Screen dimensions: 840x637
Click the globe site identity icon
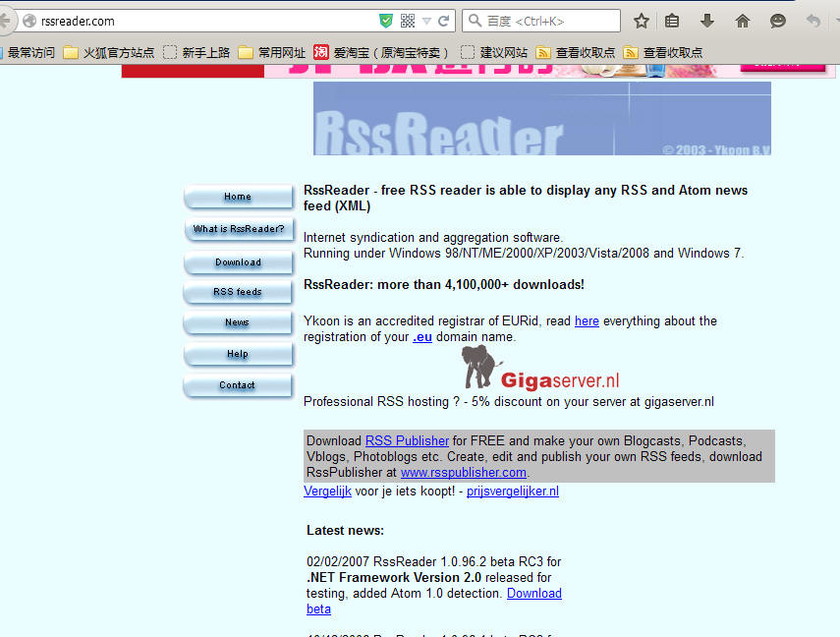(29, 21)
